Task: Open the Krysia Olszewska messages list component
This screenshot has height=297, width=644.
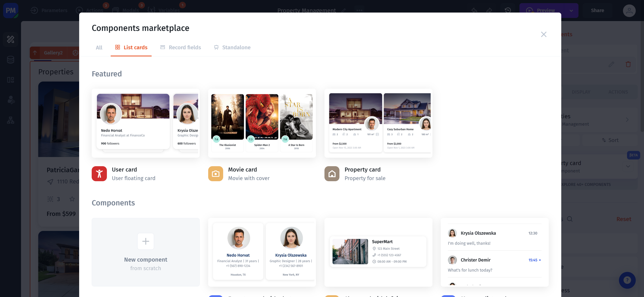Action: point(494,252)
